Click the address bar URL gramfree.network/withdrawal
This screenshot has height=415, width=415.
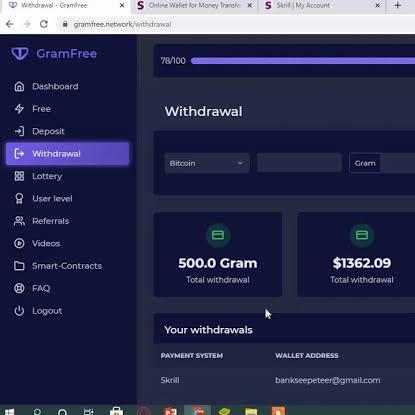point(122,24)
